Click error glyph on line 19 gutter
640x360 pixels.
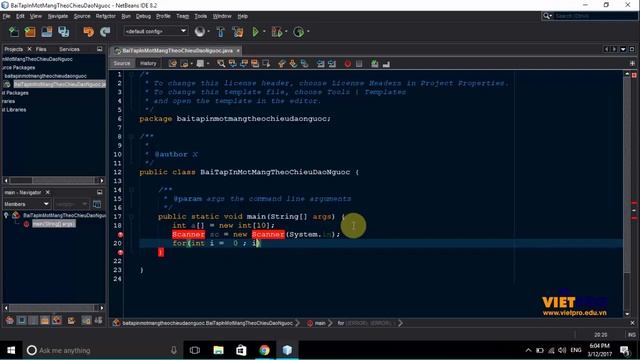tap(120, 235)
